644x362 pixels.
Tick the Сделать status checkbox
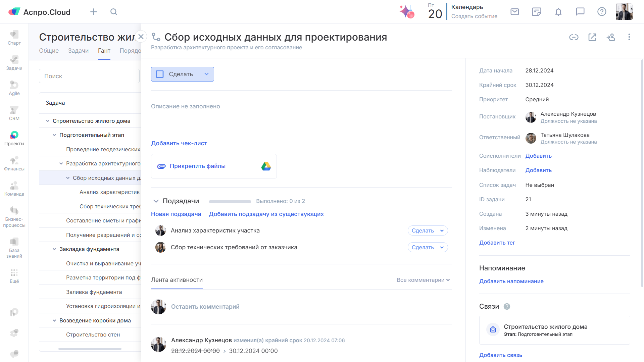pyautogui.click(x=160, y=74)
